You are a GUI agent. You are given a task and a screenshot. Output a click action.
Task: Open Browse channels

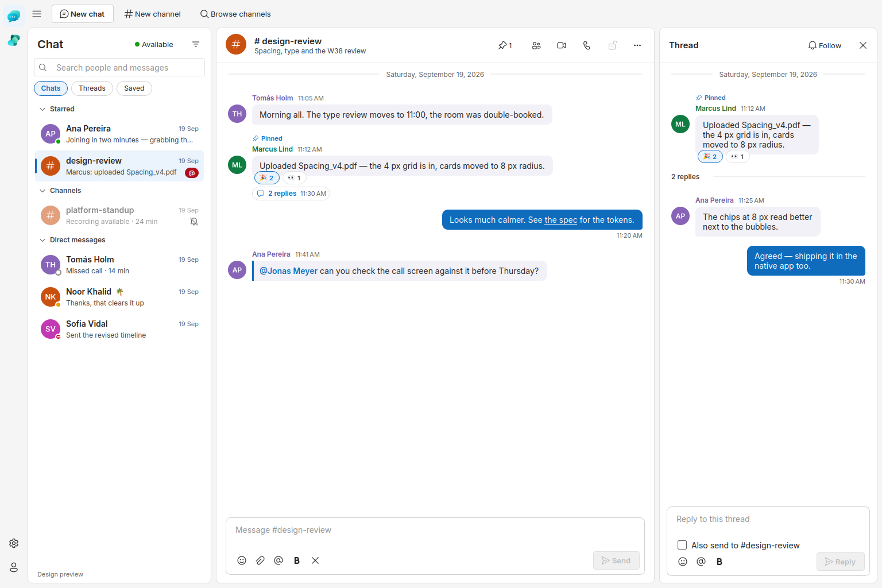[x=235, y=14]
